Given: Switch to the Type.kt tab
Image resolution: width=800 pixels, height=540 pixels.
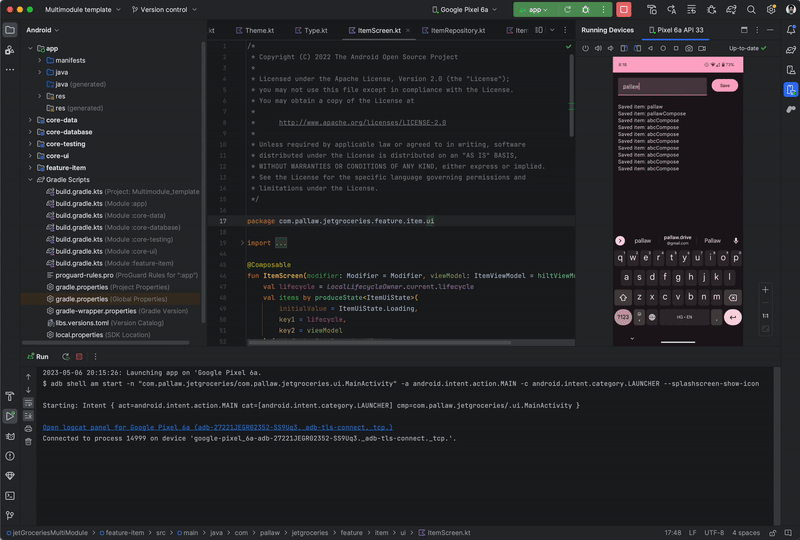Looking at the screenshot, I should (x=311, y=31).
